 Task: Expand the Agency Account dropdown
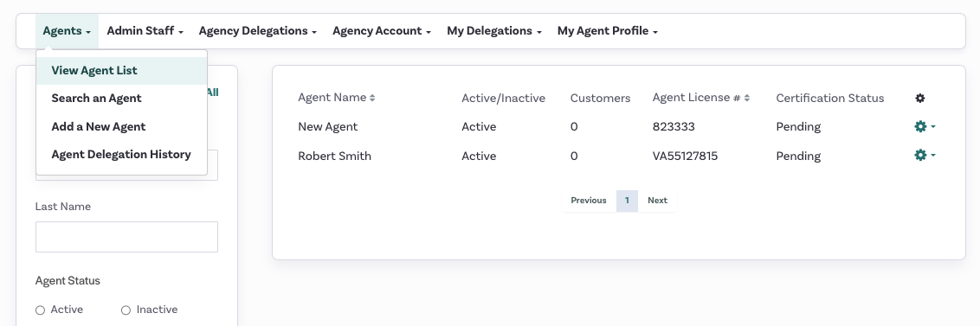click(381, 30)
